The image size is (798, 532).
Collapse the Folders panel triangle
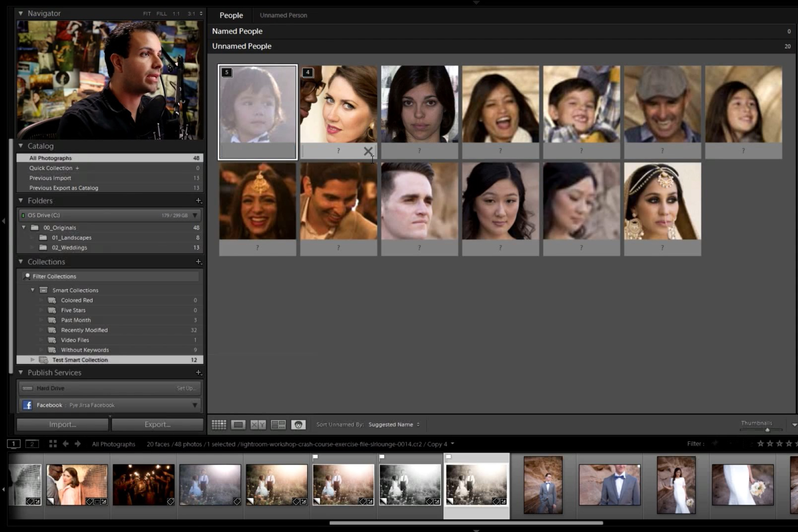coord(20,200)
